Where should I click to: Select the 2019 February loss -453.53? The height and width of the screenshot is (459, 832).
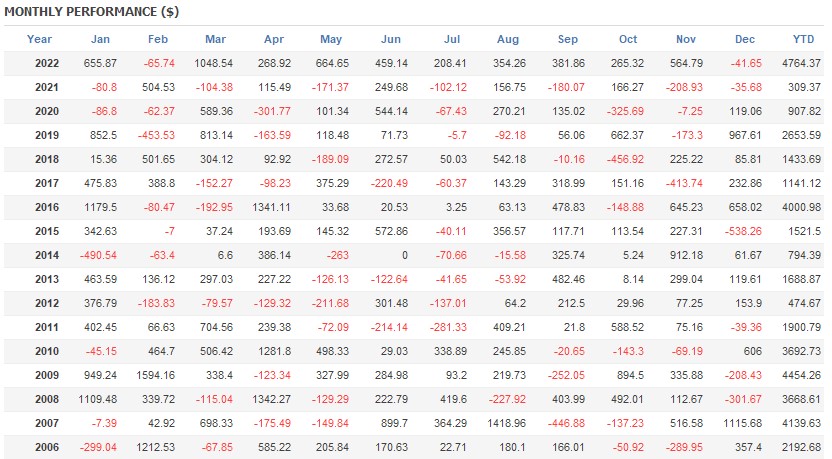(x=156, y=135)
